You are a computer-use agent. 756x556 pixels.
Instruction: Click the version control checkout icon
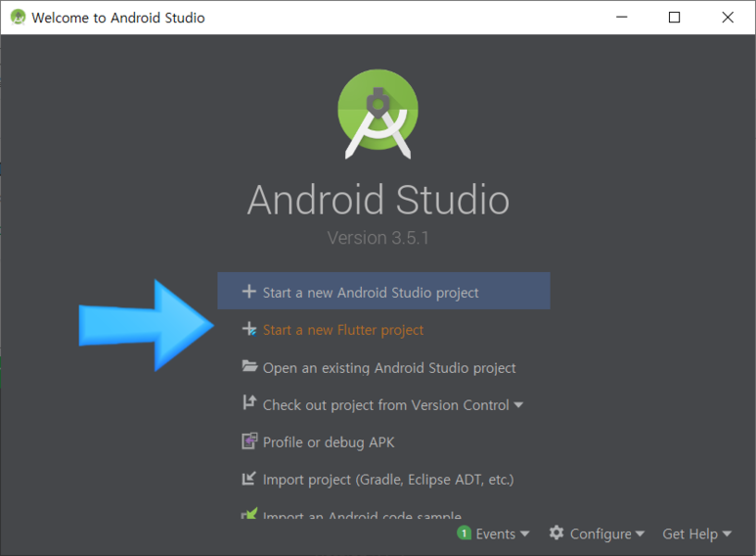pyautogui.click(x=248, y=402)
